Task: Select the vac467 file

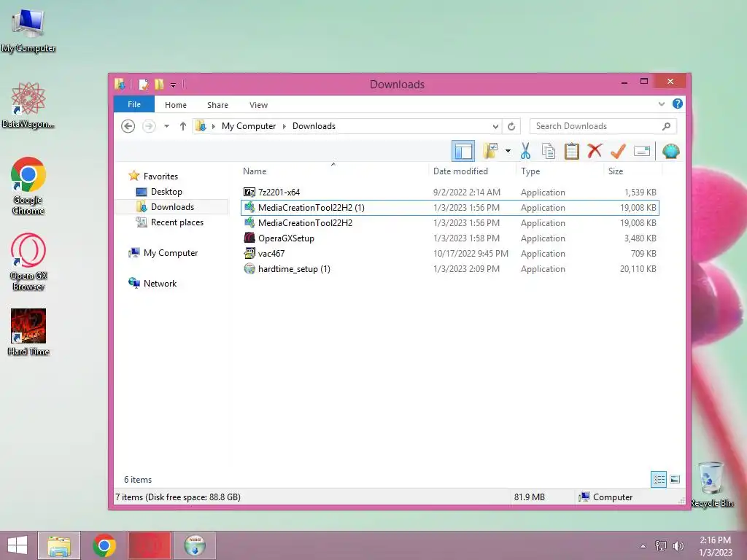Action: pyautogui.click(x=450, y=253)
